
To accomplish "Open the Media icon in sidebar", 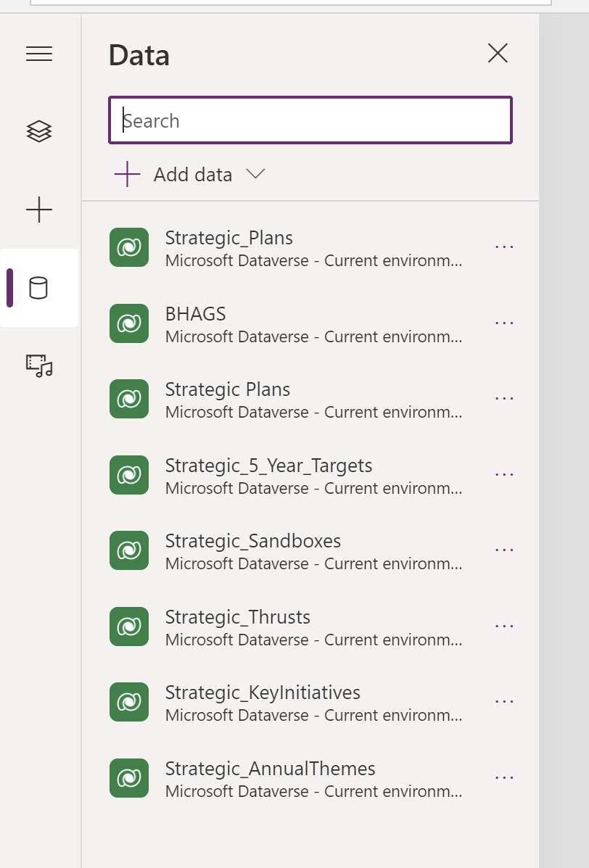I will tap(39, 365).
